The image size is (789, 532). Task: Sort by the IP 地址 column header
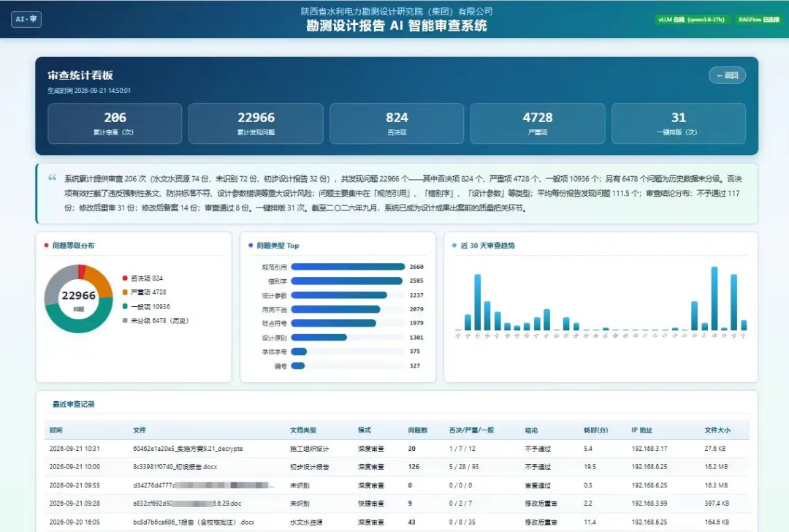[641, 430]
